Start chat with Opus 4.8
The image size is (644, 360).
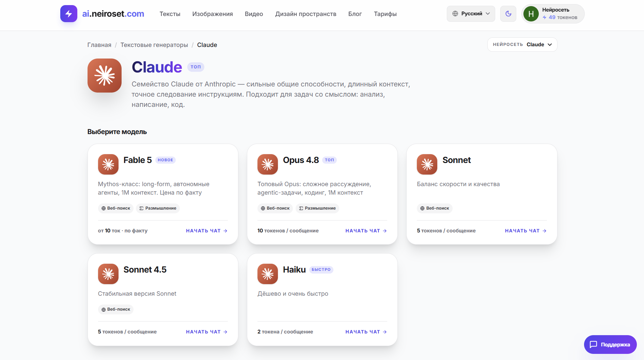point(366,231)
